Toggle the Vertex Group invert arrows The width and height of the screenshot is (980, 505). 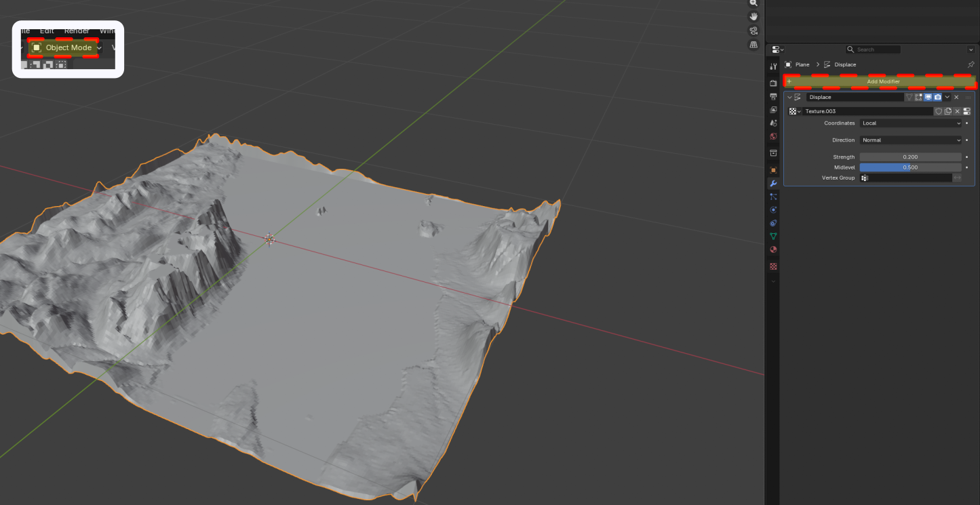click(x=957, y=178)
